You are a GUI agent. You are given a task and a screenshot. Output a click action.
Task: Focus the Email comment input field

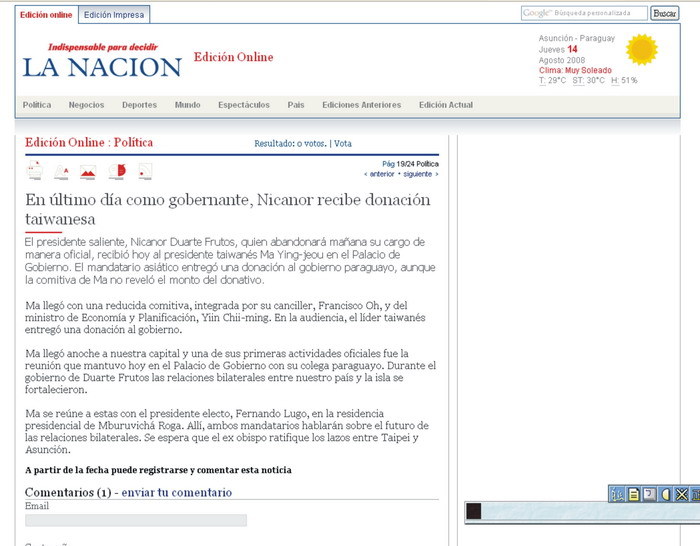[136, 521]
